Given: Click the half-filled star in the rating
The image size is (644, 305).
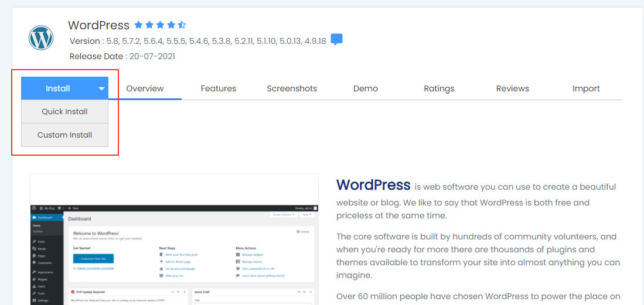Looking at the screenshot, I should point(182,25).
